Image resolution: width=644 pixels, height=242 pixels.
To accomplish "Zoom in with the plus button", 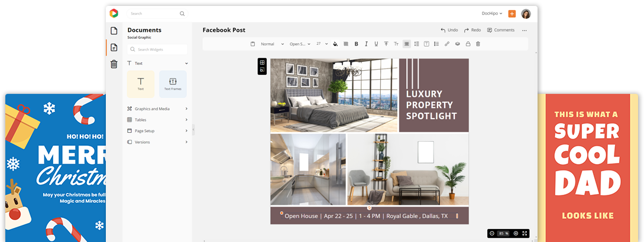I will (x=516, y=233).
